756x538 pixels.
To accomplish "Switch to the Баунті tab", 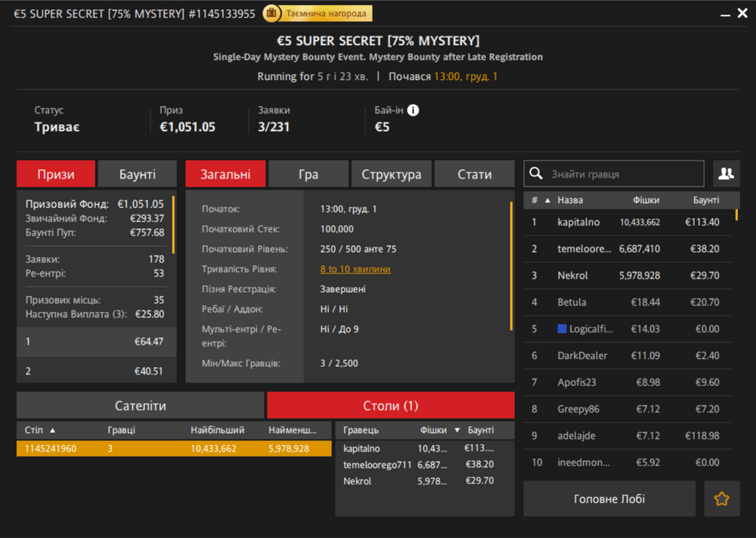I will [137, 174].
